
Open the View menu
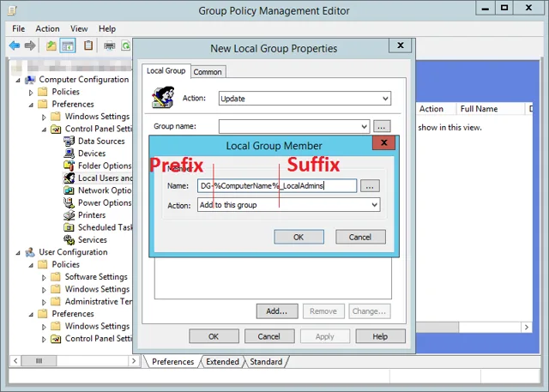point(79,28)
